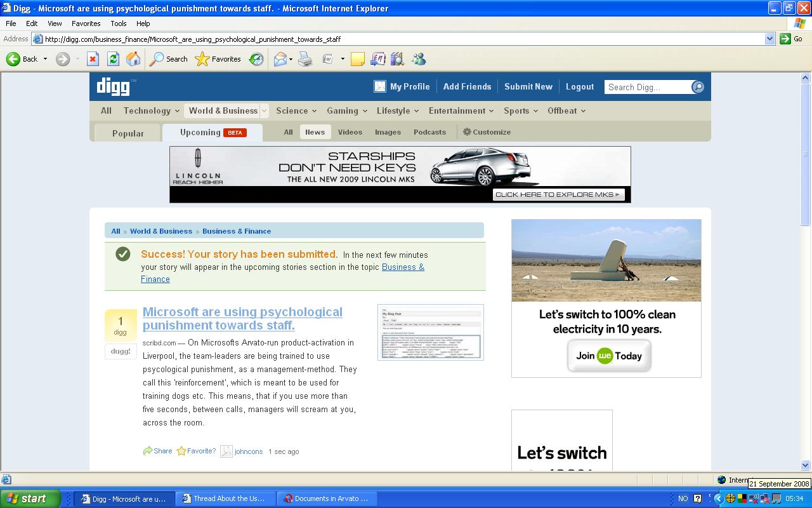This screenshot has height=508, width=812.
Task: Open the Tools menu
Action: click(x=119, y=23)
